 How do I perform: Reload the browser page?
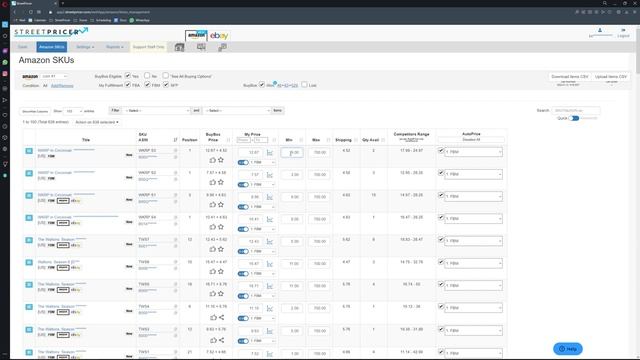tap(31, 12)
